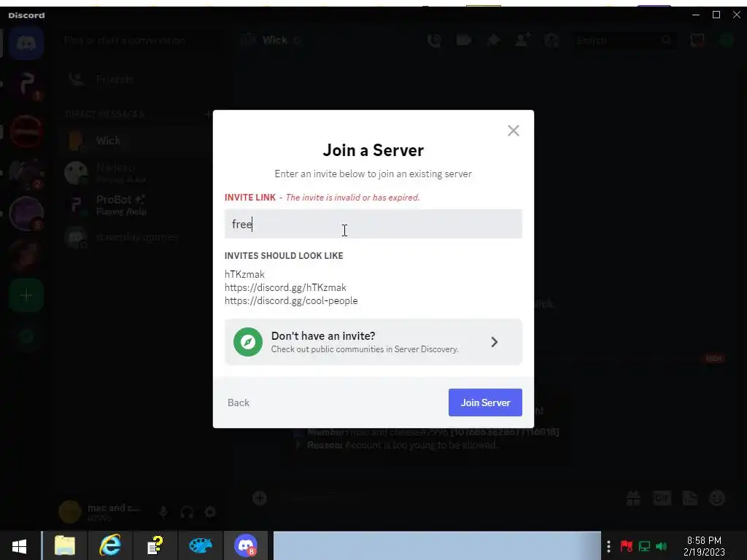Screen dimensions: 747x560
Task: Open the emoji picker icon
Action: [717, 498]
